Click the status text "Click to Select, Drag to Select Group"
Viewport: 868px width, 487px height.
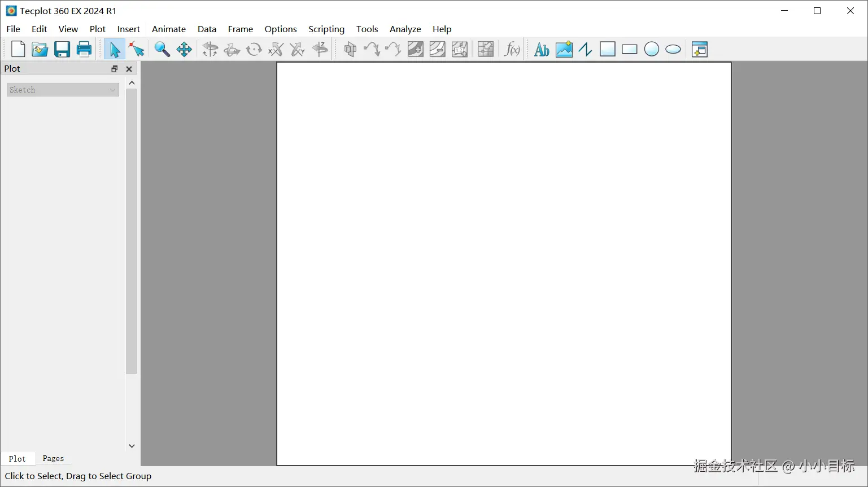click(x=78, y=476)
